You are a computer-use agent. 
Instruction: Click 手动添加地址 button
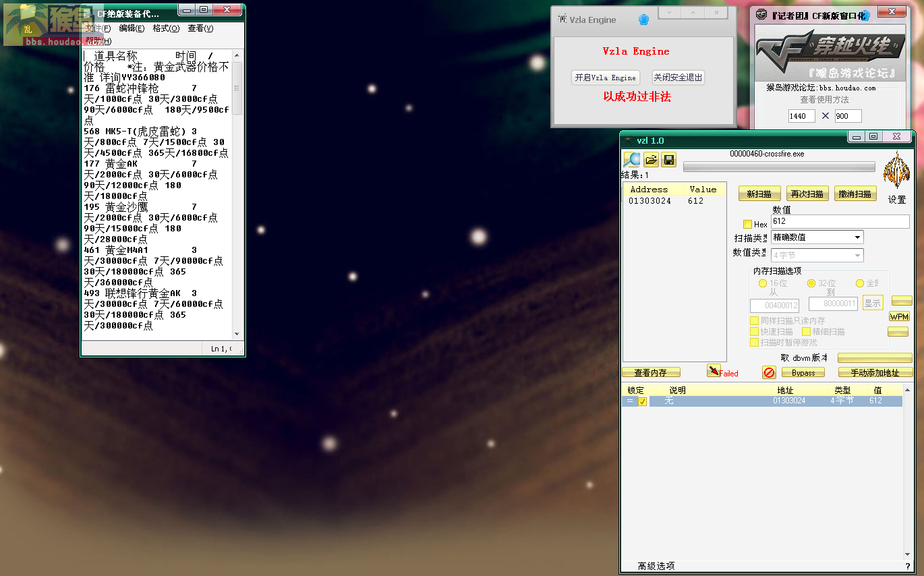click(875, 372)
